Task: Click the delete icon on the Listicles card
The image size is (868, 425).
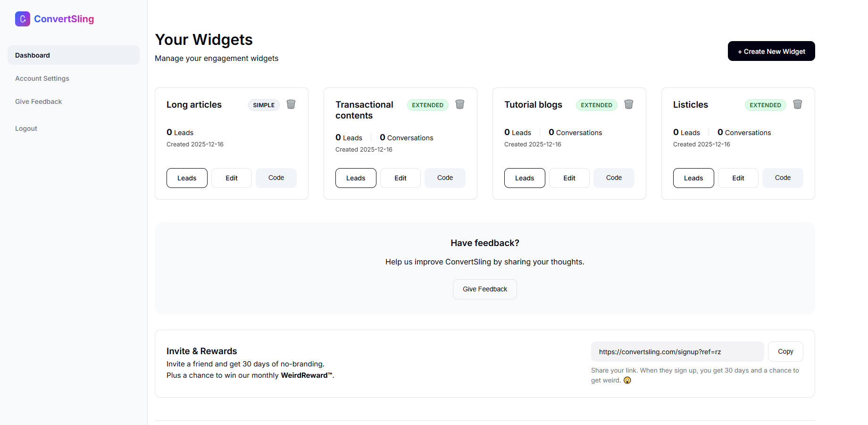Action: (798, 104)
